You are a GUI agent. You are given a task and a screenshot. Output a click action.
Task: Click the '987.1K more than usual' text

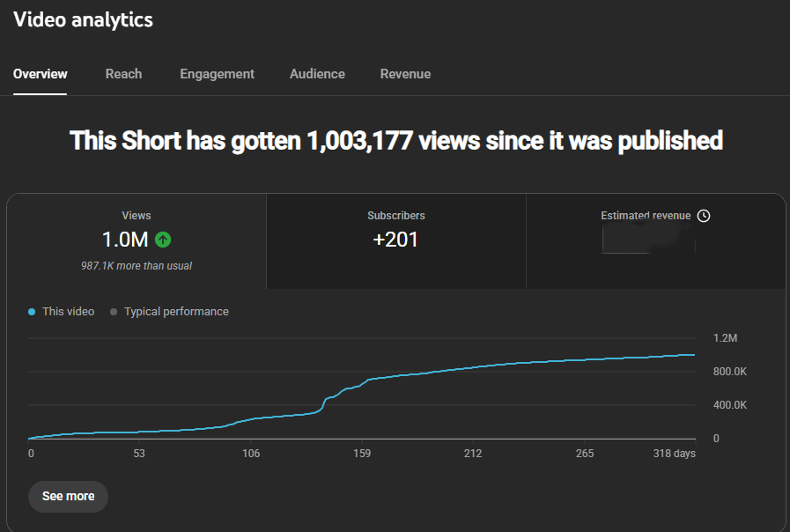[137, 266]
